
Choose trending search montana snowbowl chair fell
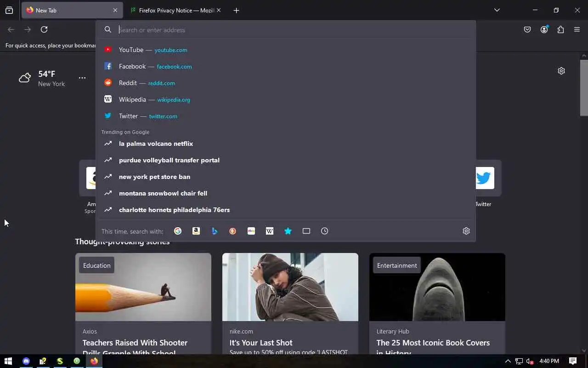[286, 193]
